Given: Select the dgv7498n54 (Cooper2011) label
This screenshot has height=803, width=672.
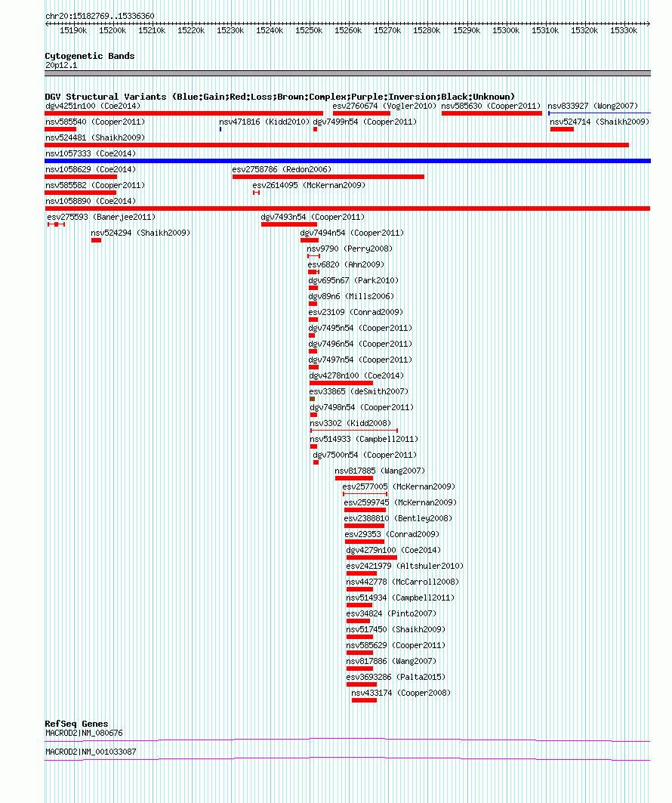Looking at the screenshot, I should [362, 408].
